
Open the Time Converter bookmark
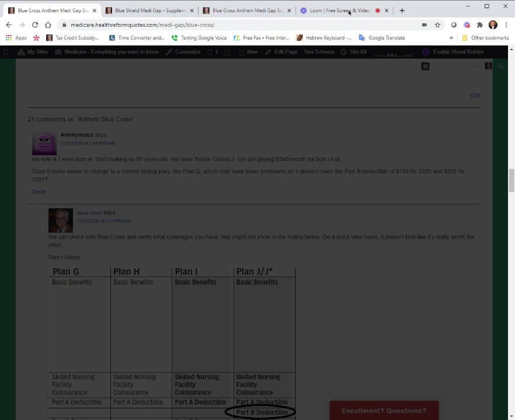click(137, 38)
